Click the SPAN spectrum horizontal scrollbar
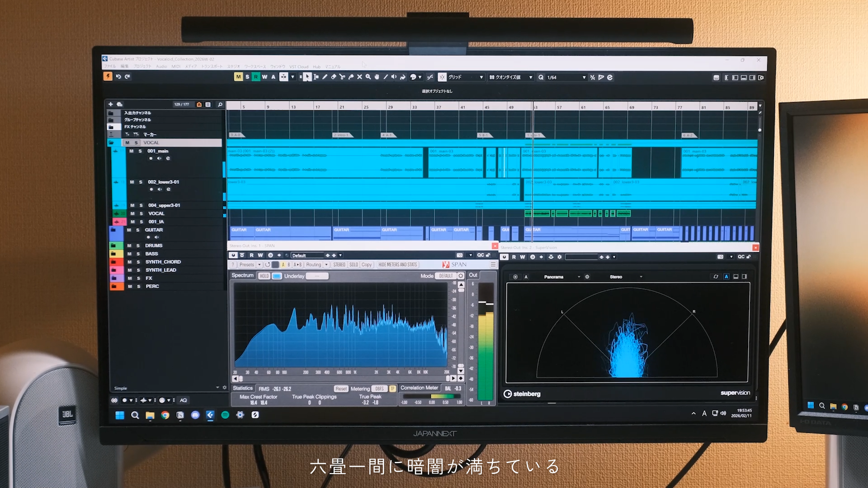 point(344,379)
